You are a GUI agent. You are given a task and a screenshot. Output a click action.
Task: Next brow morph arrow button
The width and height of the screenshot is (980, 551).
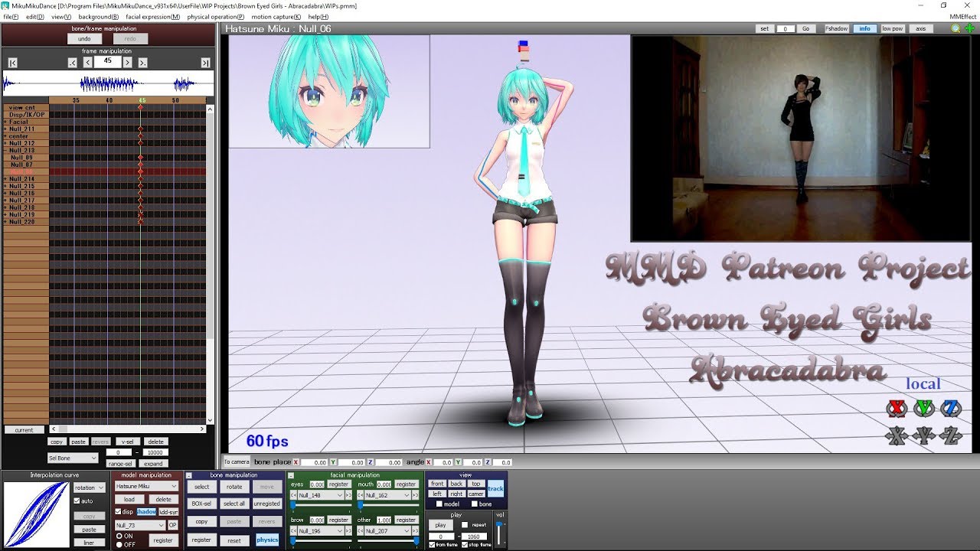(x=349, y=530)
